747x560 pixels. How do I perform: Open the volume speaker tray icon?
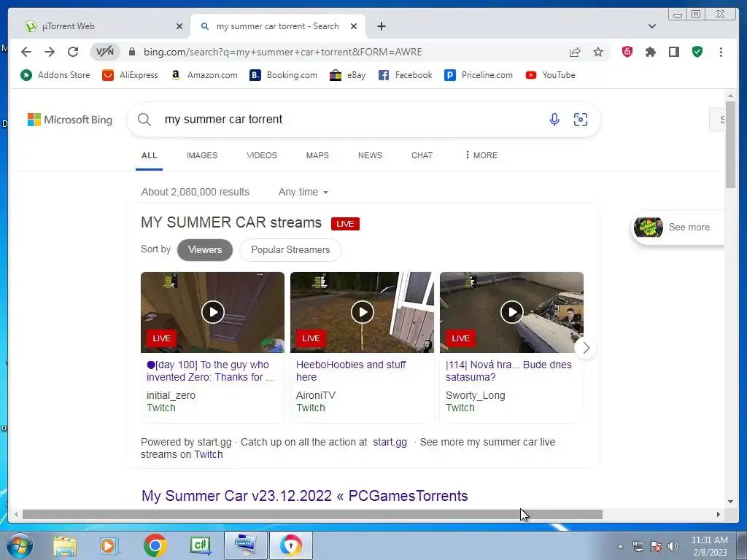click(673, 546)
